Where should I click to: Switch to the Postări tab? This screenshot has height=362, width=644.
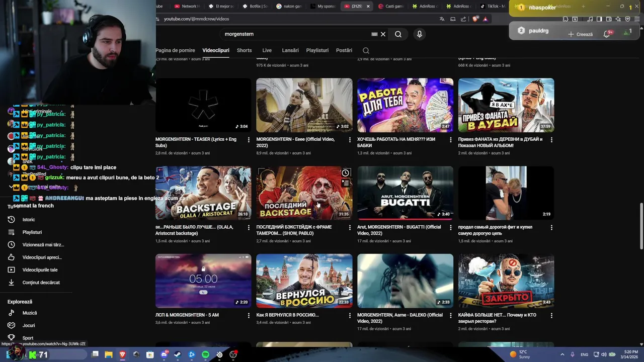point(344,50)
